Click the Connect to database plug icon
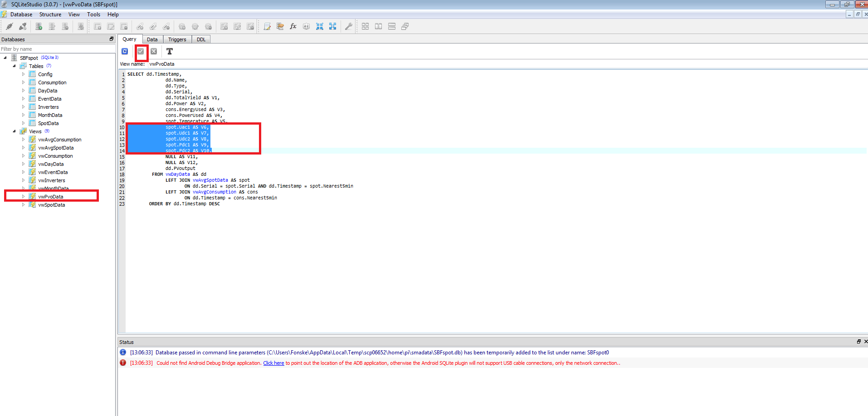Screen dimensions: 868x416 coord(9,26)
